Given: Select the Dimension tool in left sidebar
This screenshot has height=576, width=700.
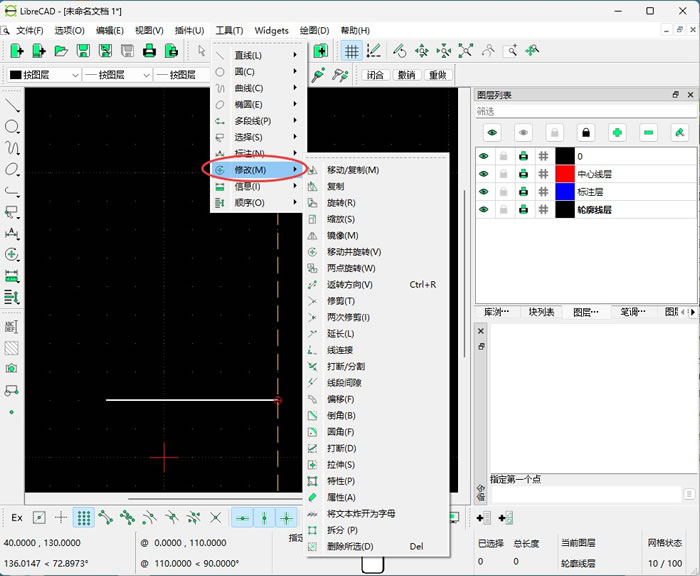Looking at the screenshot, I should 12,233.
